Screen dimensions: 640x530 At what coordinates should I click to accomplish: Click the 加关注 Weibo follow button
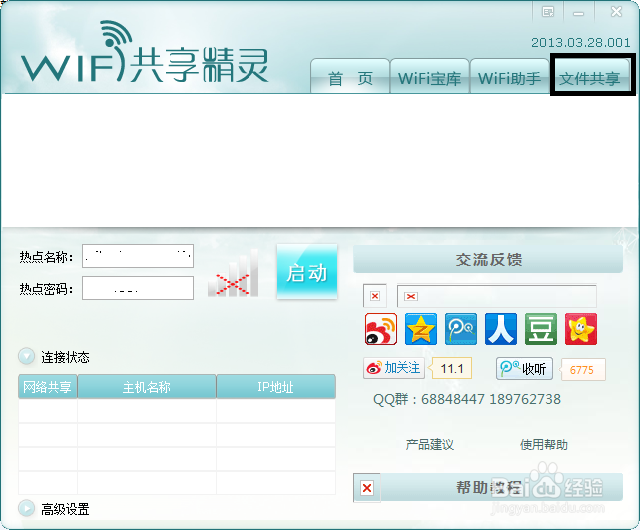coord(394,368)
